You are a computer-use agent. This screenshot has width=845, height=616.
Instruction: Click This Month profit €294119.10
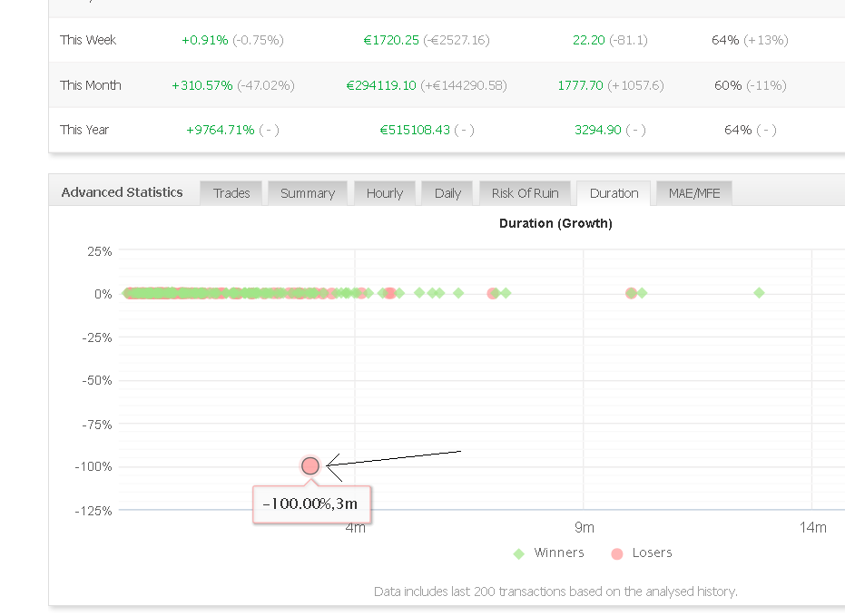pos(381,85)
